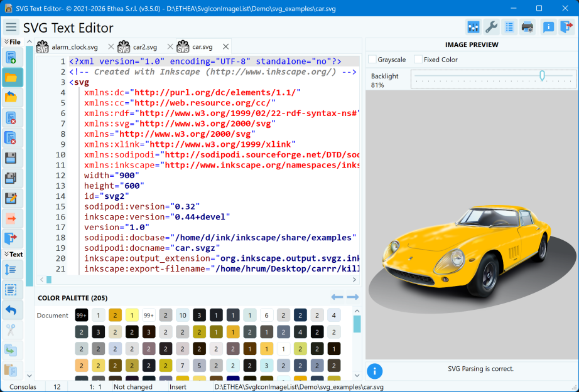This screenshot has height=392, width=579.
Task: Click the left toolbar scroll-down arrow
Action: (30, 376)
